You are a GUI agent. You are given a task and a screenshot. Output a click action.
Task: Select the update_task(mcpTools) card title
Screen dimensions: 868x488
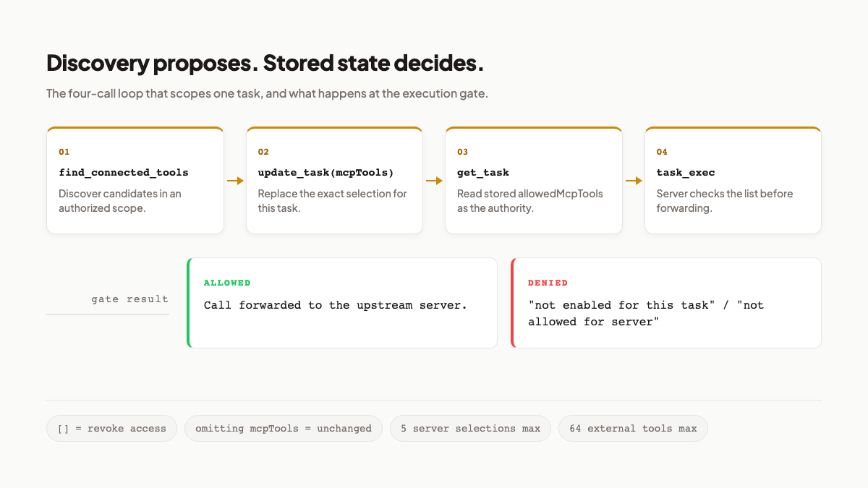[x=325, y=173]
